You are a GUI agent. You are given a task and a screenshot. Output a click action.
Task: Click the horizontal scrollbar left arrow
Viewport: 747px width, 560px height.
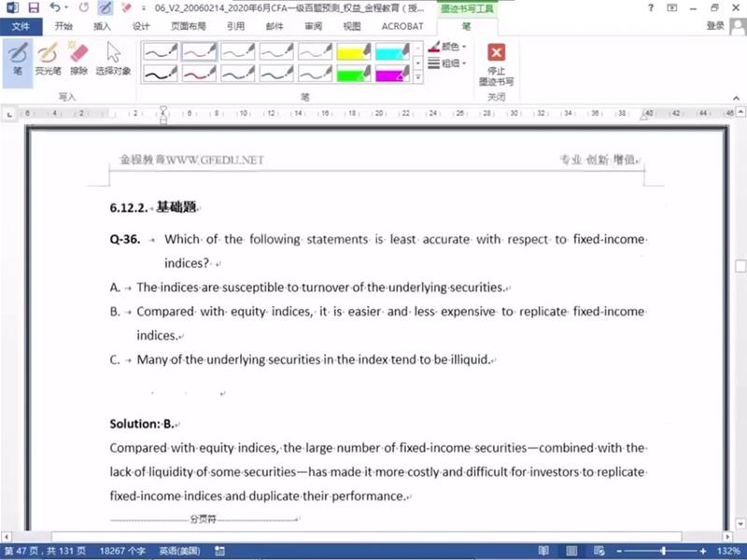6,537
